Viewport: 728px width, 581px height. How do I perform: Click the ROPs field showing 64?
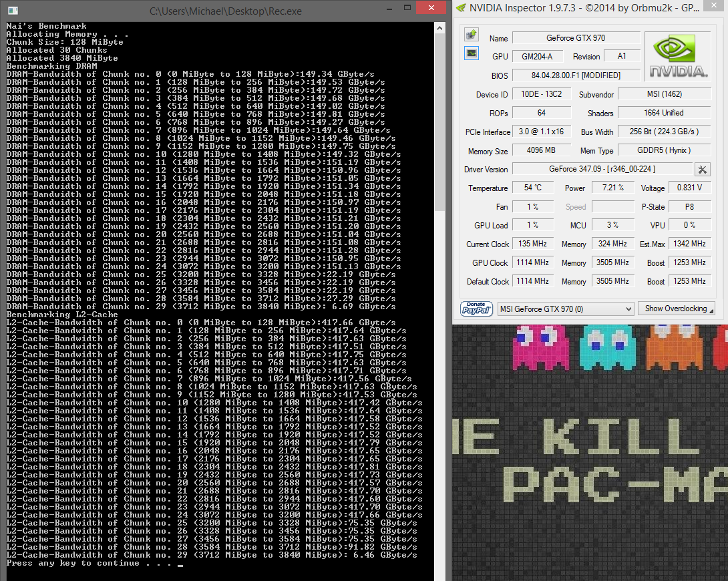point(542,113)
